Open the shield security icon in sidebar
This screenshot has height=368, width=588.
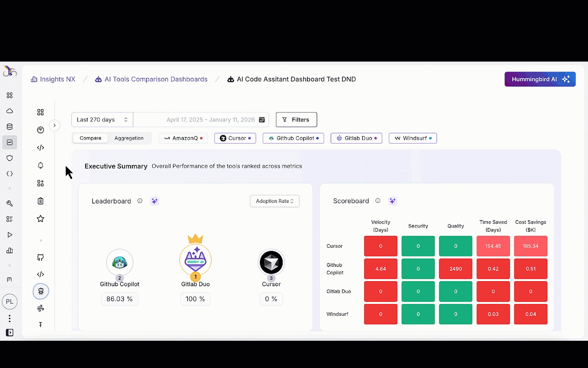coord(10,158)
